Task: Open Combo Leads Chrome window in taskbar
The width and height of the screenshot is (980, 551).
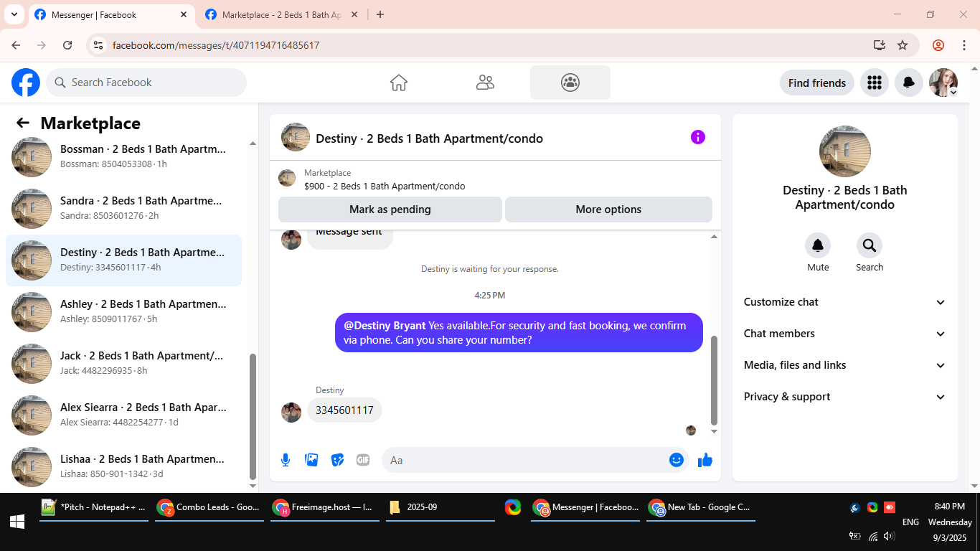Action: coord(209,507)
